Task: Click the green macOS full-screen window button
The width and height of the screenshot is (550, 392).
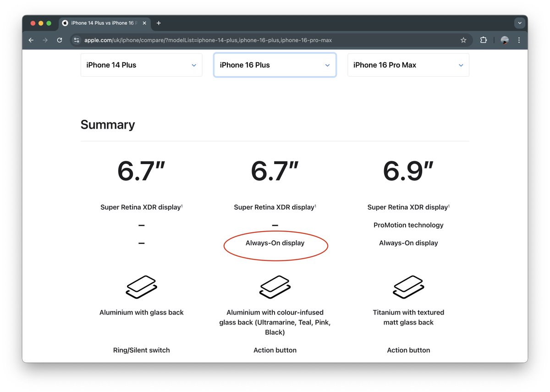Action: [49, 23]
